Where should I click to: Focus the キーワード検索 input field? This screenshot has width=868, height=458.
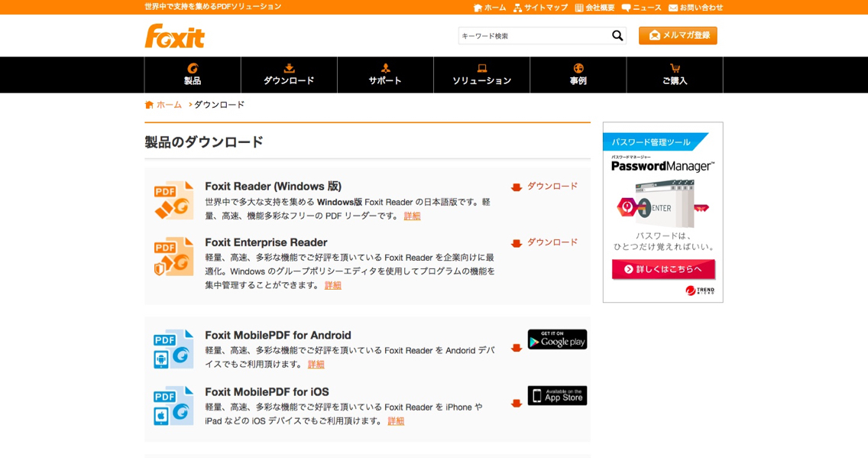[x=533, y=36]
